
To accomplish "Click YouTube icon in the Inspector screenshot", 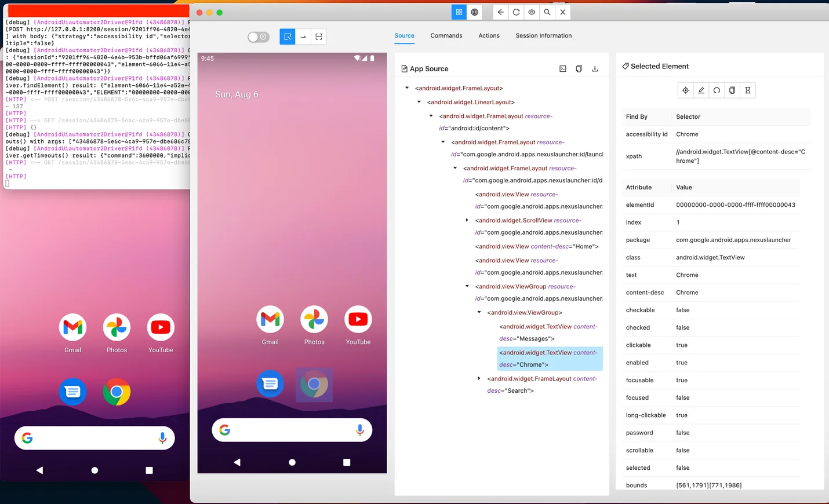I will click(x=358, y=319).
